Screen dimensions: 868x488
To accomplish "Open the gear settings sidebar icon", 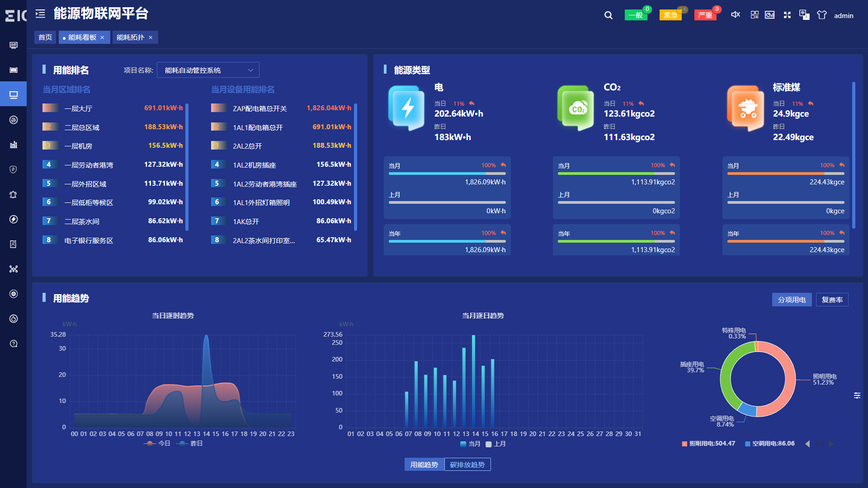I will coord(14,294).
